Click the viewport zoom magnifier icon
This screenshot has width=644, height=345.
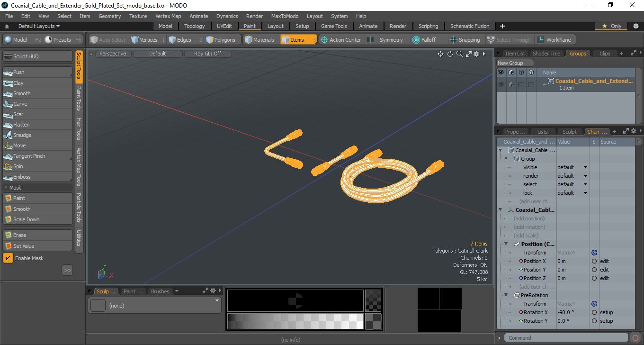459,54
